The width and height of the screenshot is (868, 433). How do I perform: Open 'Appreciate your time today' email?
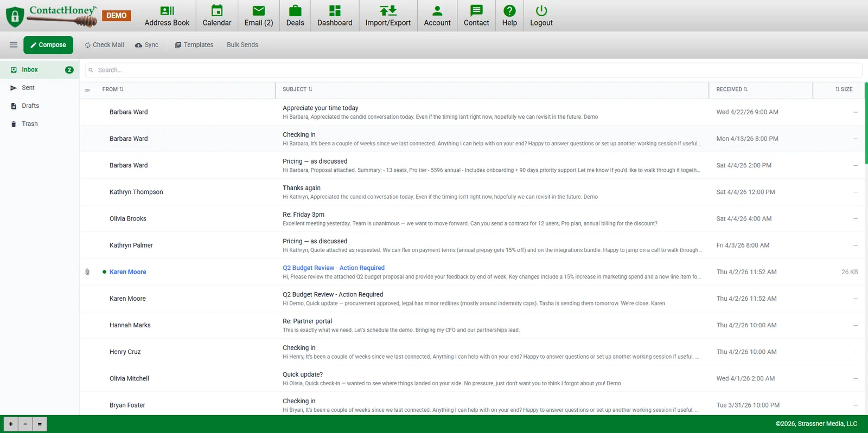pos(471,112)
